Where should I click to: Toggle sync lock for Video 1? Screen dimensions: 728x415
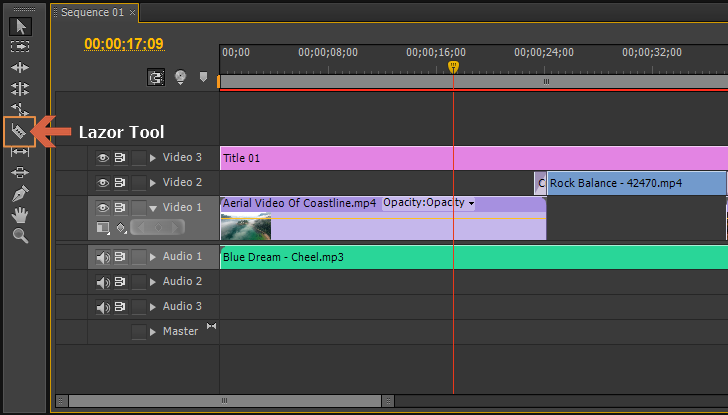[x=120, y=208]
